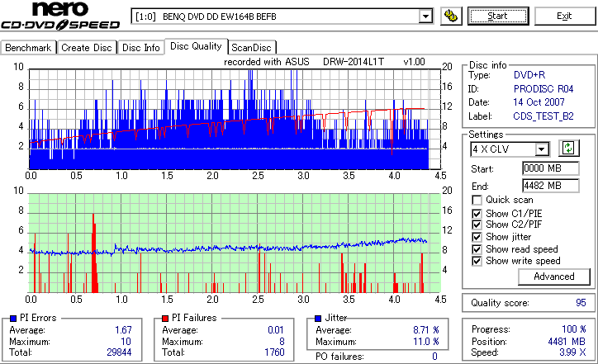Click the Jitter maximum 11.0 %
The image size is (598, 364).
pos(426,342)
